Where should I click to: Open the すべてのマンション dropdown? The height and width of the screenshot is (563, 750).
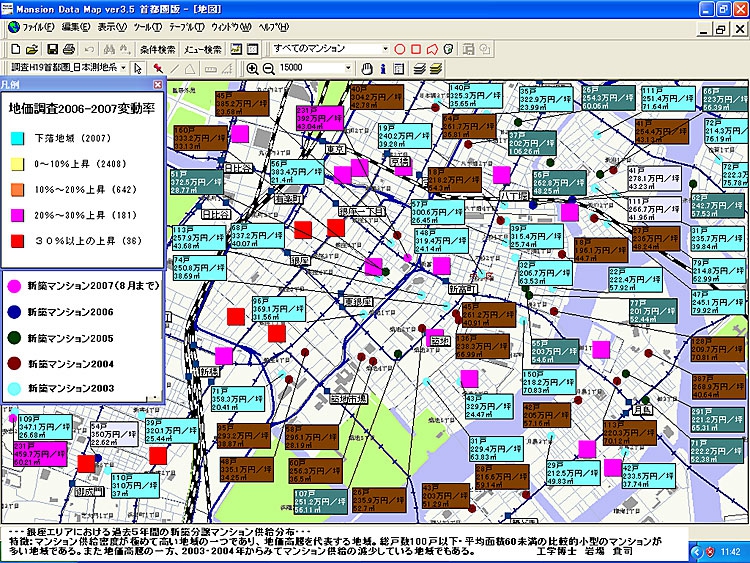385,48
